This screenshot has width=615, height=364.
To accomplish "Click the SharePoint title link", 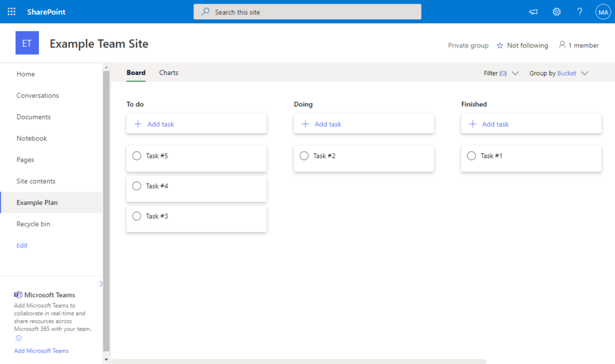I will (x=46, y=12).
